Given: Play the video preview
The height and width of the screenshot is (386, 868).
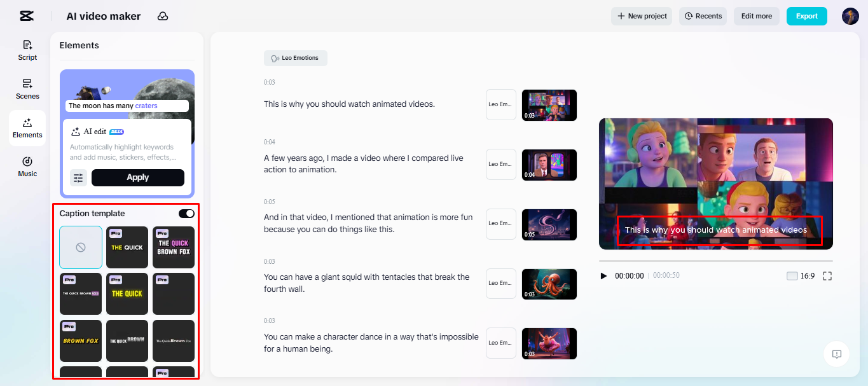Looking at the screenshot, I should [x=604, y=276].
